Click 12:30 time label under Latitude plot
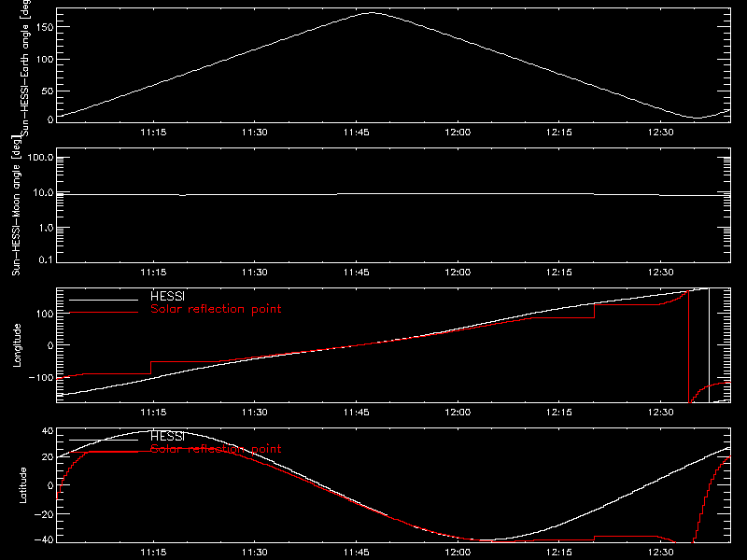The image size is (747, 560). pos(661,553)
